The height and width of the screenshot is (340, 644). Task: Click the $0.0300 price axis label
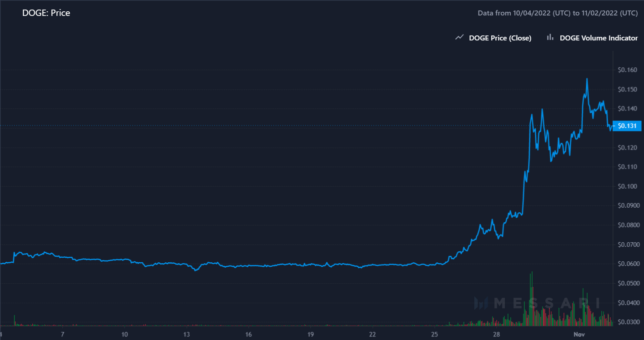(627, 322)
